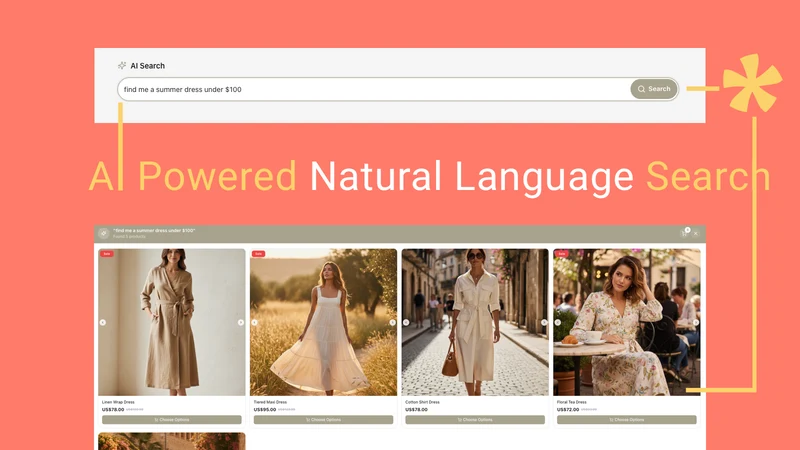Open the Cotton Shirt Dress product image
800x450 pixels.
click(475, 322)
